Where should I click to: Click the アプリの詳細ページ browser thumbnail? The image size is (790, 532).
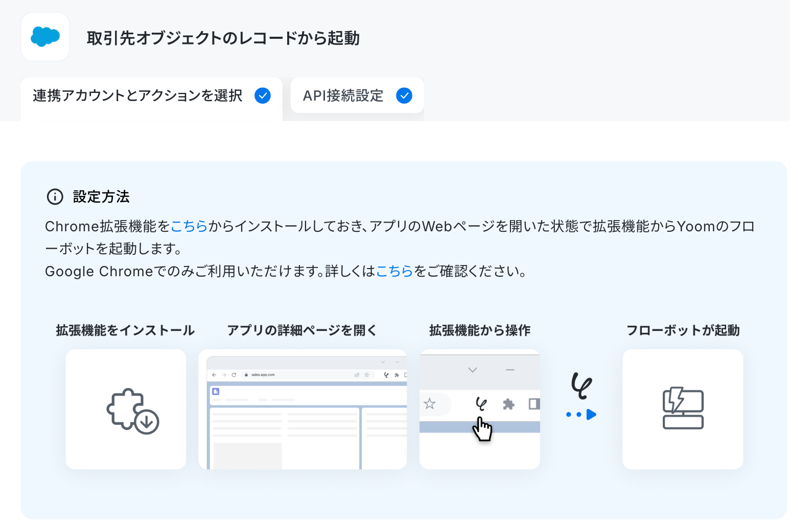pos(303,409)
